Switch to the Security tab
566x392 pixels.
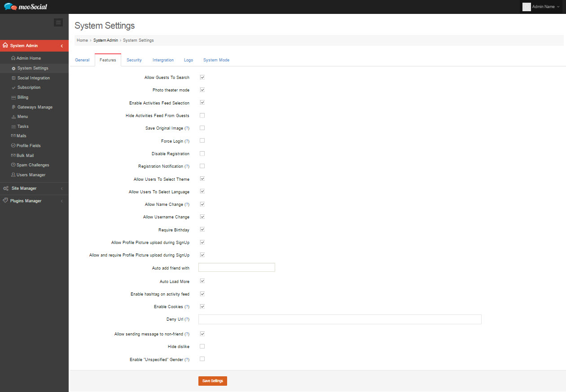pos(134,60)
